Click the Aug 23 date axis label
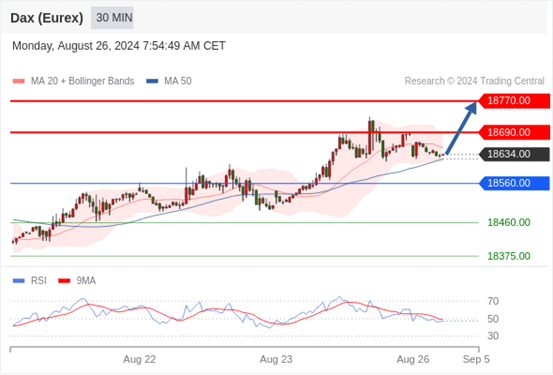 [x=276, y=359]
